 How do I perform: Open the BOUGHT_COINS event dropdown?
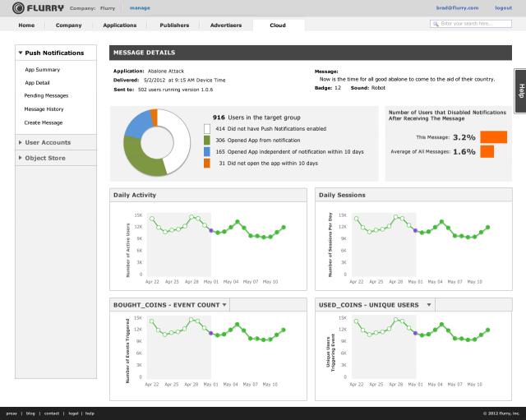pos(224,304)
